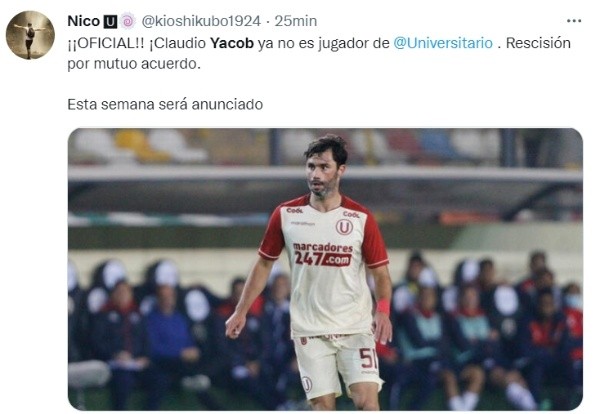This screenshot has height=414, width=600.
Task: Click the marcadores 247.com sponsor logo
Action: [x=323, y=254]
